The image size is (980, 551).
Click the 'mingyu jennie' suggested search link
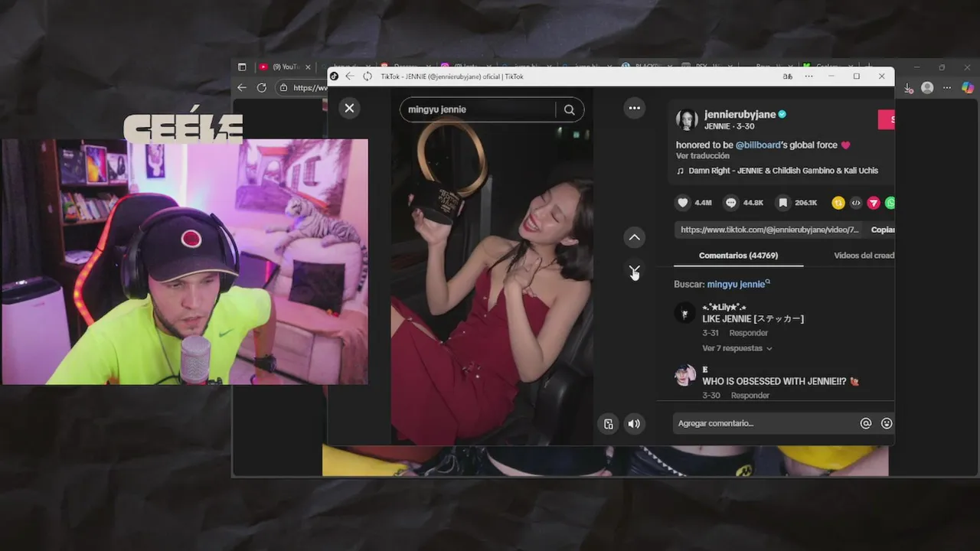[738, 284]
